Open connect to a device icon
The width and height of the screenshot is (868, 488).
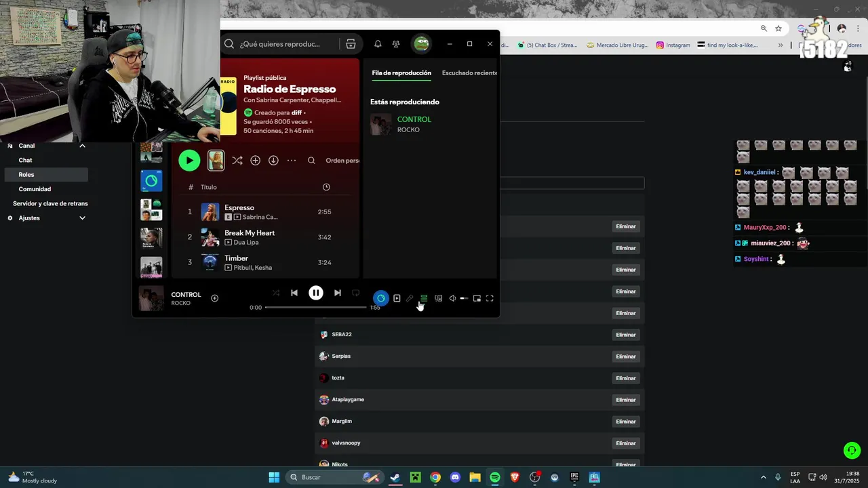[438, 298]
